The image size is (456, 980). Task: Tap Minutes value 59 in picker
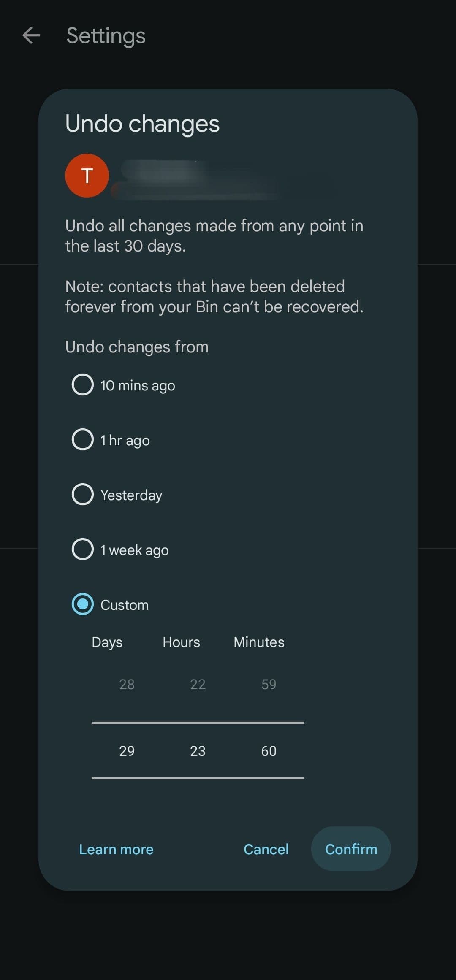269,684
